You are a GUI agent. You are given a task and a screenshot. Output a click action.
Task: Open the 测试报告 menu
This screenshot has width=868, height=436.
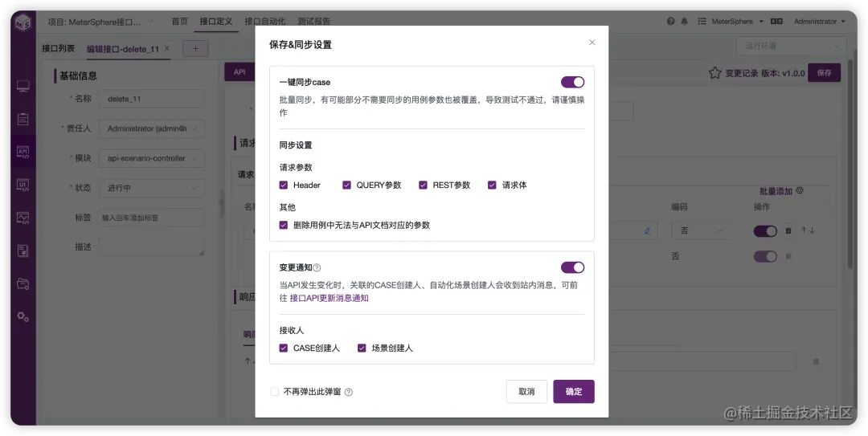coord(313,22)
